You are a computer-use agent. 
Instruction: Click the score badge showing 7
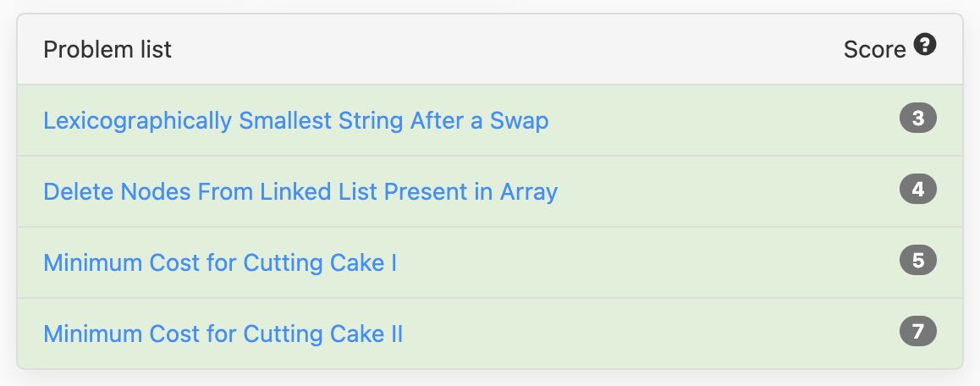click(x=918, y=332)
